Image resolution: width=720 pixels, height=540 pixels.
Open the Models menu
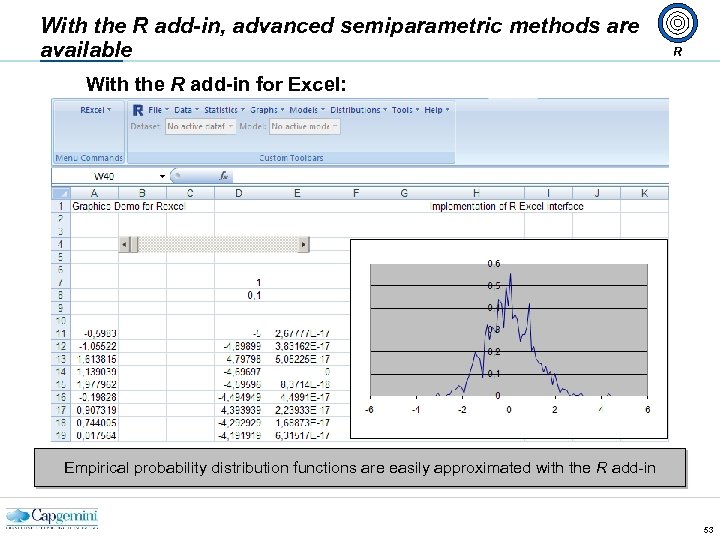(307, 110)
